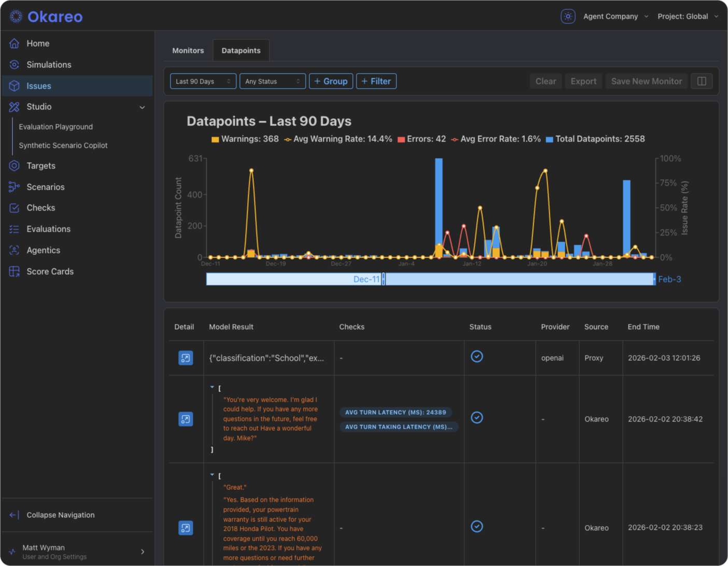Switch to the Monitors tab
Screen dimensions: 728x566
[x=188, y=50]
